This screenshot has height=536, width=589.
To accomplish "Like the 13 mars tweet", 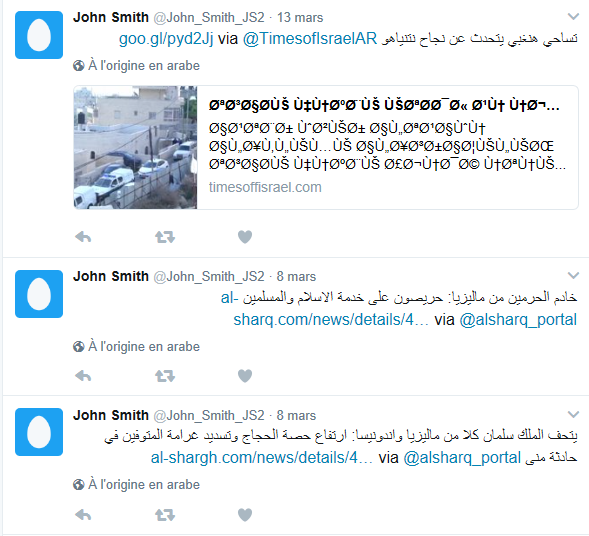I will 245,237.
